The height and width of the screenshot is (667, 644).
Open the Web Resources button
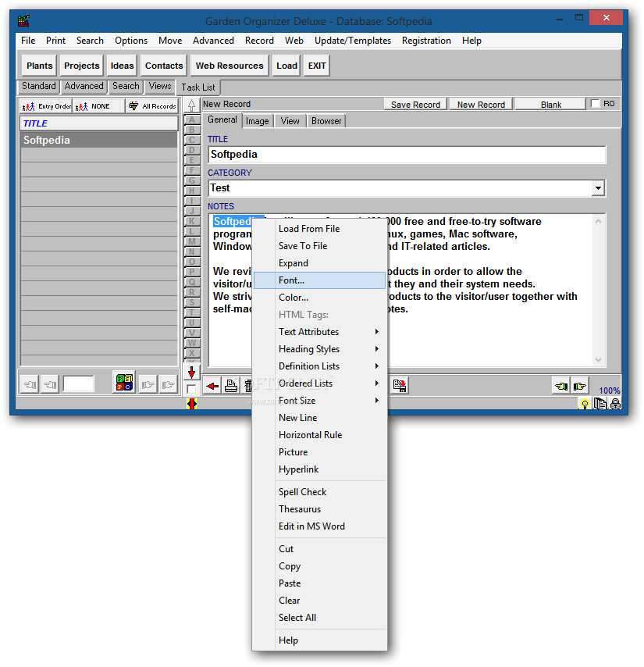point(229,66)
